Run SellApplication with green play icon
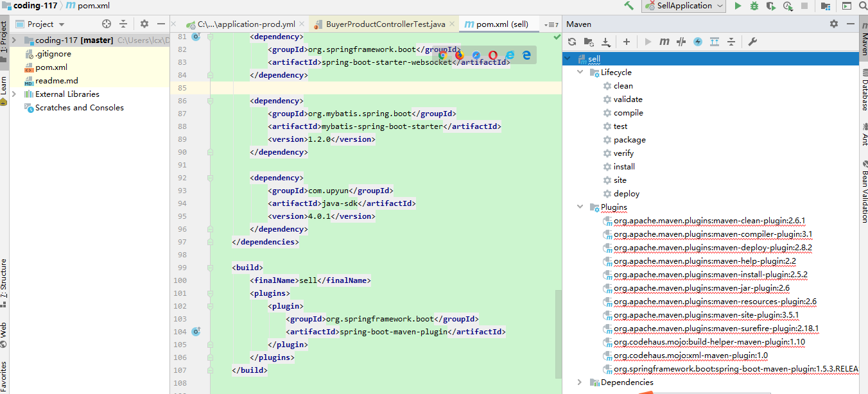The image size is (868, 394). tap(738, 6)
